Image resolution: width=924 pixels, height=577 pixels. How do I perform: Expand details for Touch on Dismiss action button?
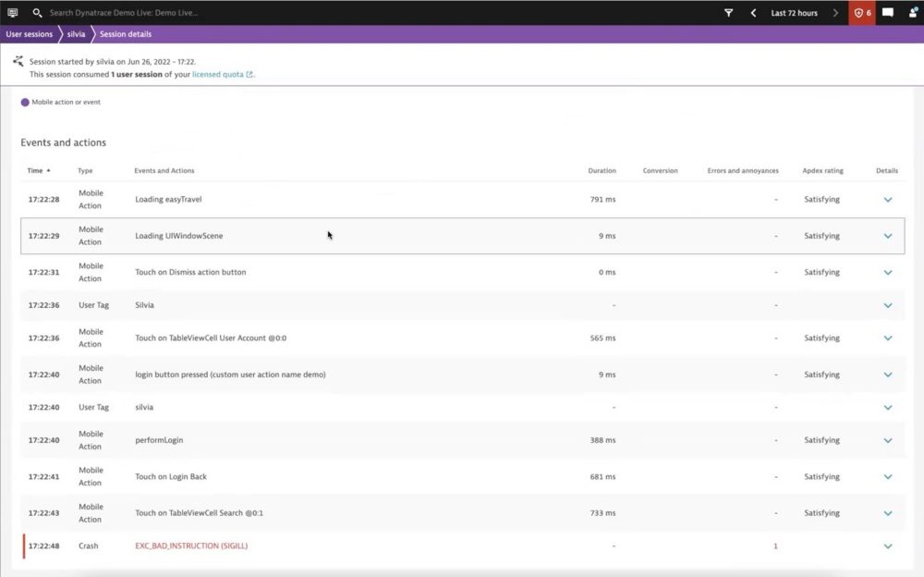(887, 273)
